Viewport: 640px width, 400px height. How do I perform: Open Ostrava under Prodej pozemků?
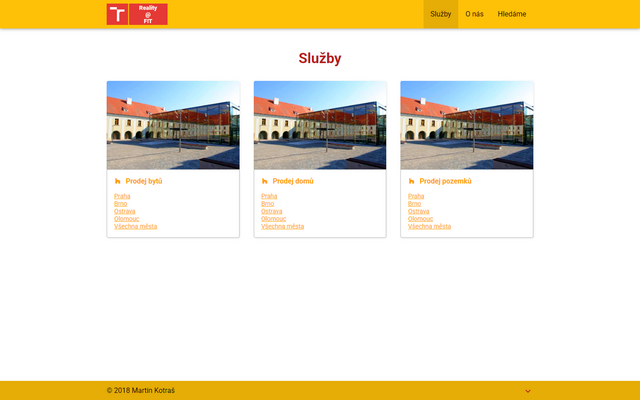point(418,211)
